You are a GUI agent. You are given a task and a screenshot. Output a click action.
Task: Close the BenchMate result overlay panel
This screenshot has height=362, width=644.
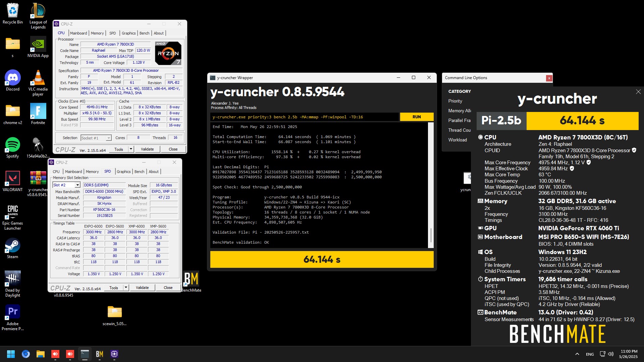click(x=638, y=92)
